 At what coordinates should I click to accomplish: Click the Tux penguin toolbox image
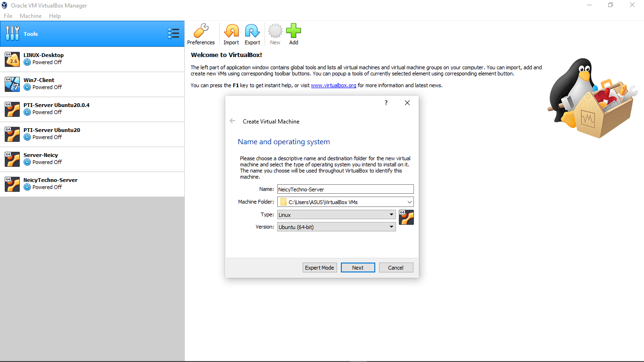coord(592,98)
